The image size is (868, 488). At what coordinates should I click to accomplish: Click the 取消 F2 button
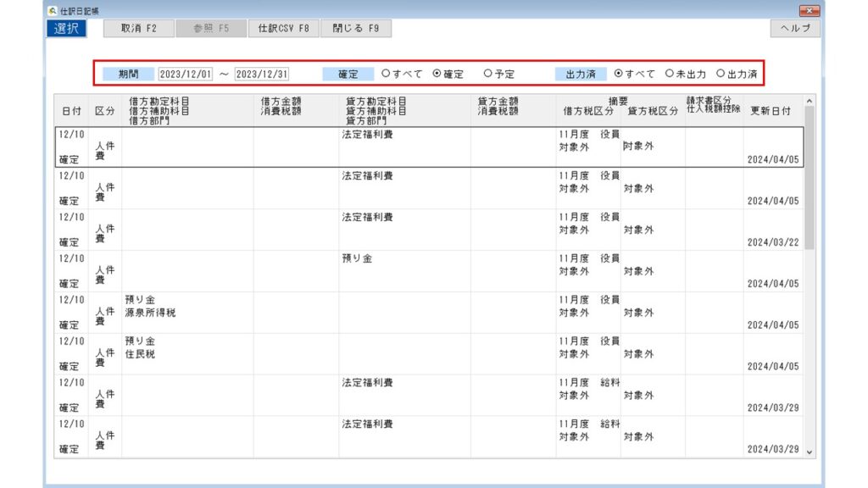pos(139,28)
